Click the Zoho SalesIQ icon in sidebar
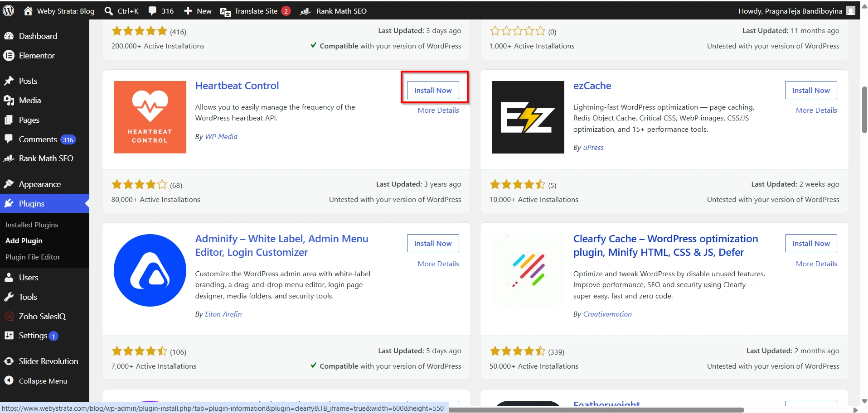 [x=9, y=316]
